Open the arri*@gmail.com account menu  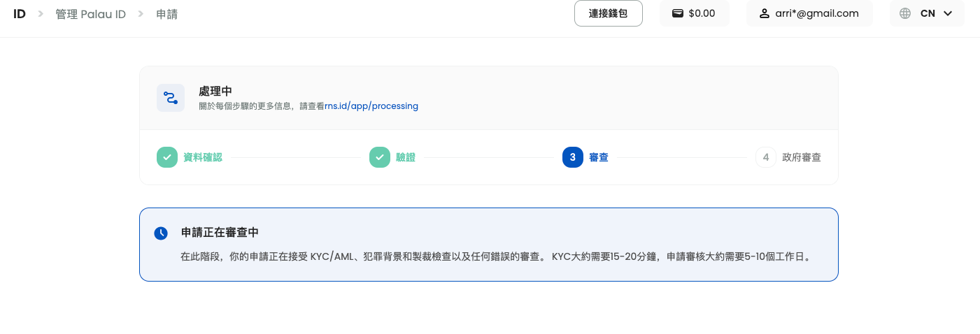point(809,13)
